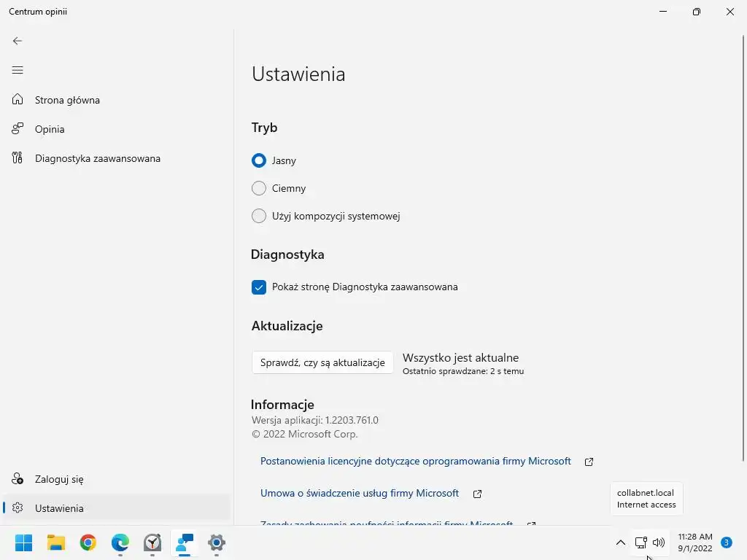
Task: Click the vertical scrollbar of settings page
Action: (x=743, y=248)
